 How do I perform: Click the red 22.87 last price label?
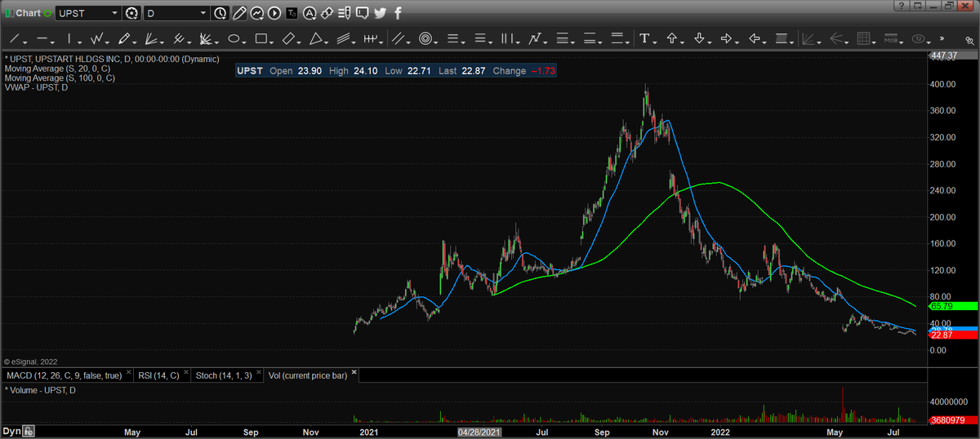(x=953, y=335)
